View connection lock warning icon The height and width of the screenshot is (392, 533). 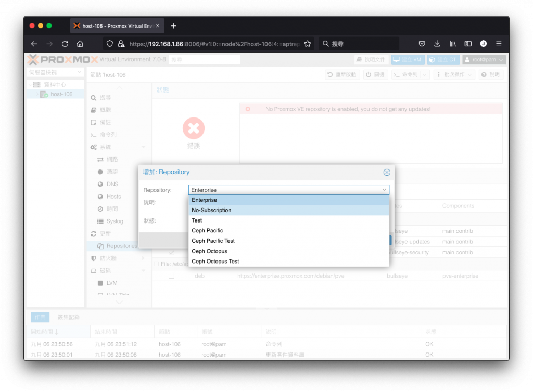click(121, 44)
